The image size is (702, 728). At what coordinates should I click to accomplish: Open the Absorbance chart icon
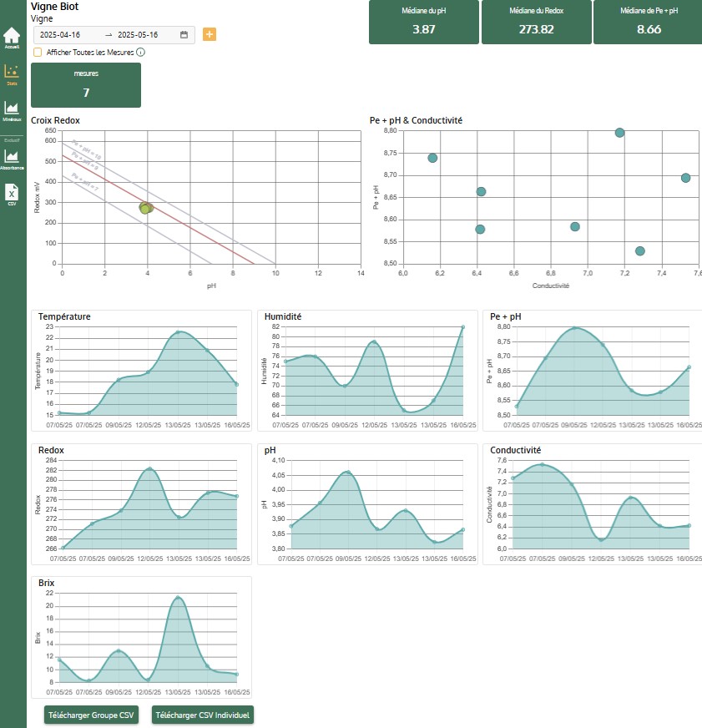tap(12, 159)
